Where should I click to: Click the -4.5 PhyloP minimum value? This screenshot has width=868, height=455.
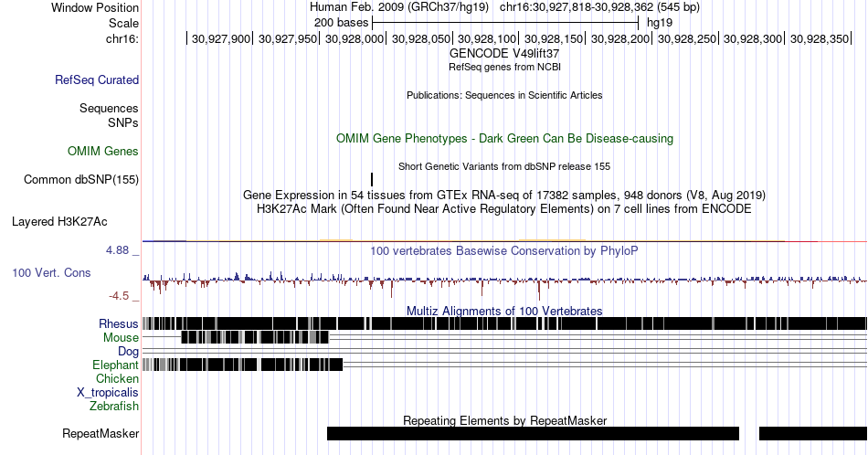[119, 296]
